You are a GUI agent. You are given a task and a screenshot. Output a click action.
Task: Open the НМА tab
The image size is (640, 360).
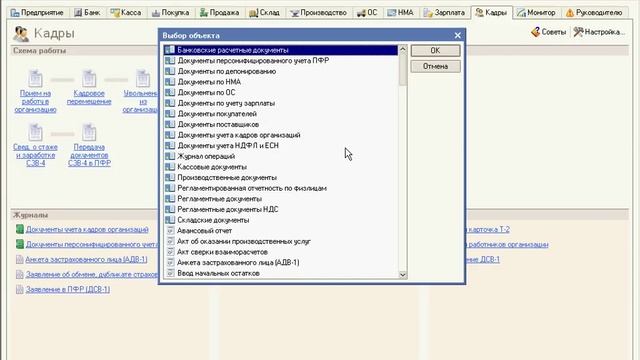(x=400, y=13)
